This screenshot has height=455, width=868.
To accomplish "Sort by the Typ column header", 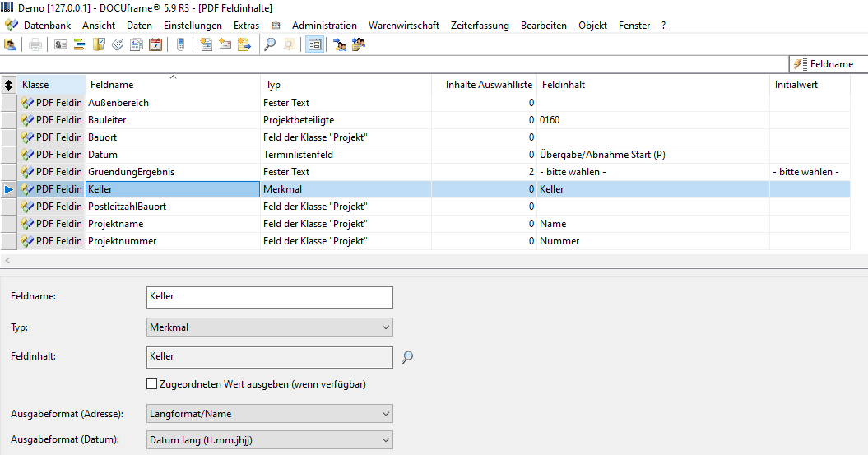I will tap(346, 85).
